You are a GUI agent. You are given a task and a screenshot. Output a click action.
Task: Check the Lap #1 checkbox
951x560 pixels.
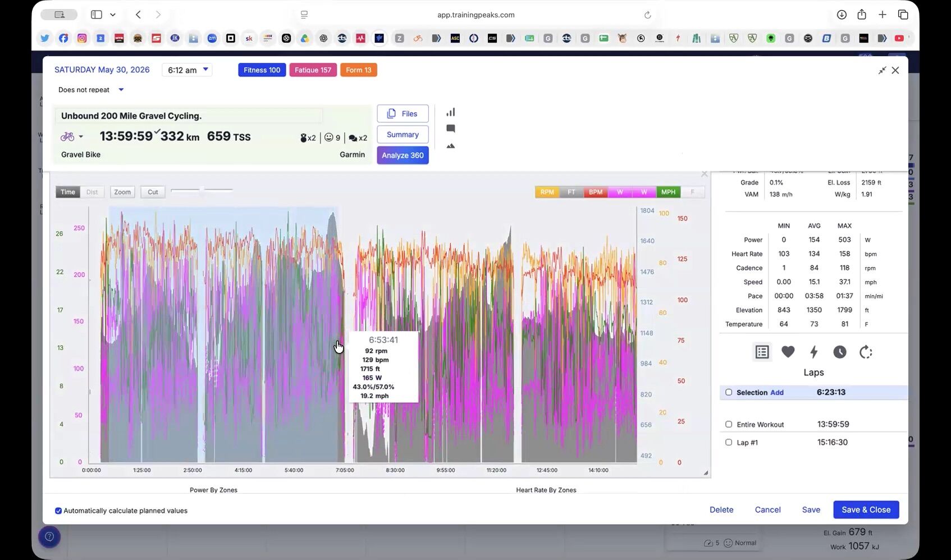point(729,442)
